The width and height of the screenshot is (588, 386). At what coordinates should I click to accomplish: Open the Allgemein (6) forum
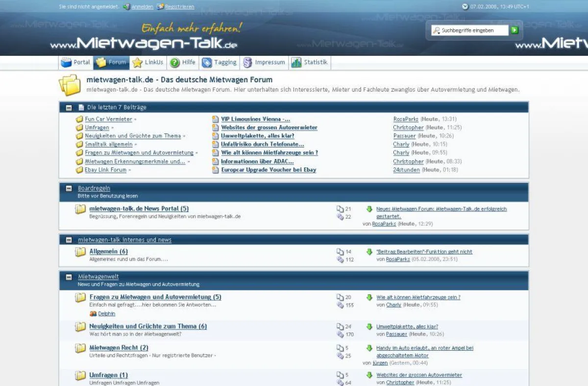(108, 251)
